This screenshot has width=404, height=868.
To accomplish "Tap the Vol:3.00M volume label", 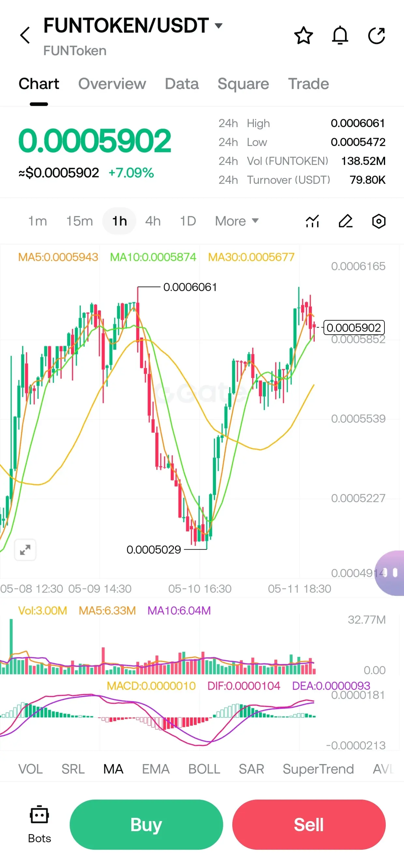I will (42, 611).
